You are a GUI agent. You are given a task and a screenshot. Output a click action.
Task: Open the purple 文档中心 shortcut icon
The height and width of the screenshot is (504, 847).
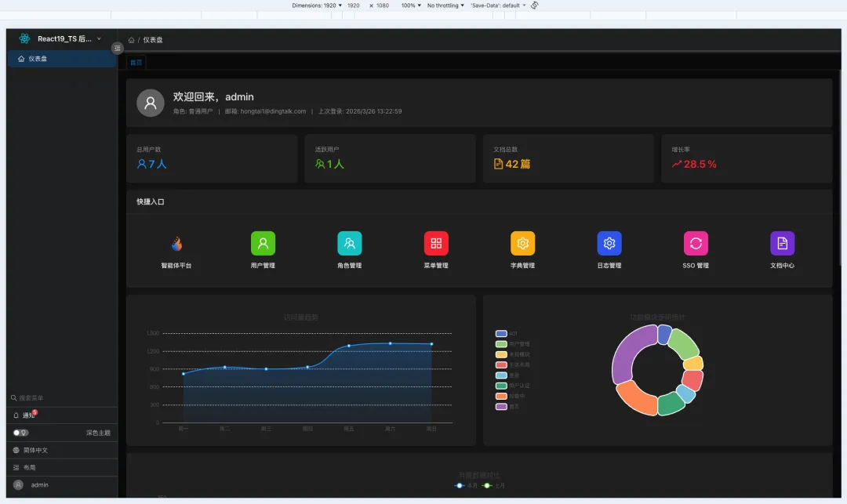click(782, 243)
